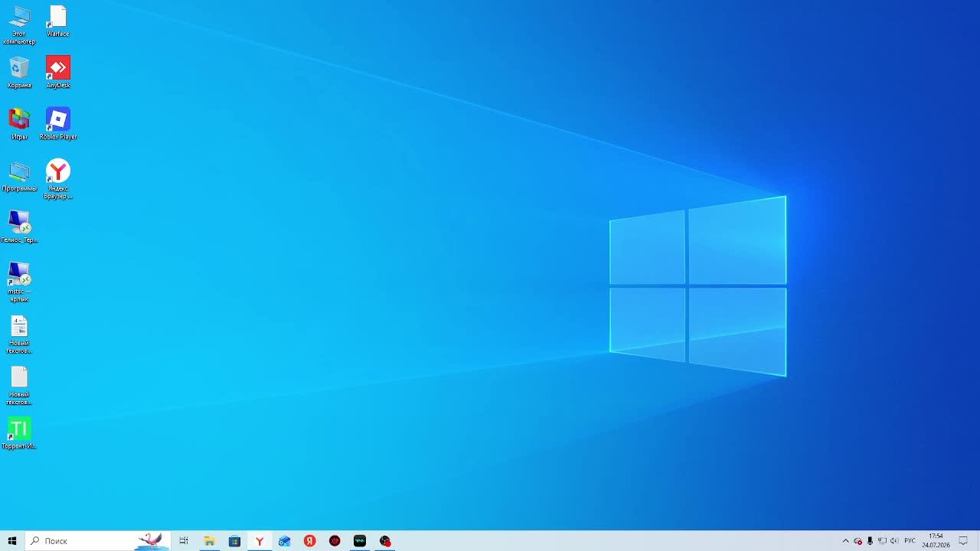Viewport: 980px width, 551px height.
Task: Click the flamingo search highlight image
Action: [x=151, y=541]
